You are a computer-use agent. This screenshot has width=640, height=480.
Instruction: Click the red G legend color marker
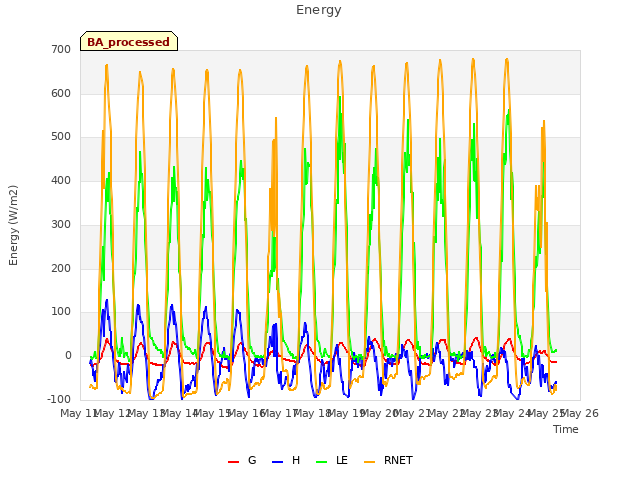coord(233,462)
